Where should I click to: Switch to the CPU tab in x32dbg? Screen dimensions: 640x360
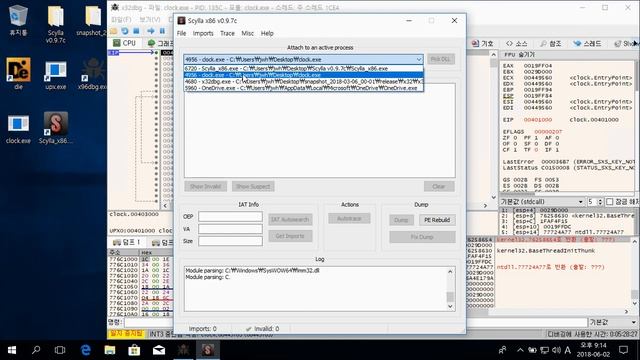[124, 43]
